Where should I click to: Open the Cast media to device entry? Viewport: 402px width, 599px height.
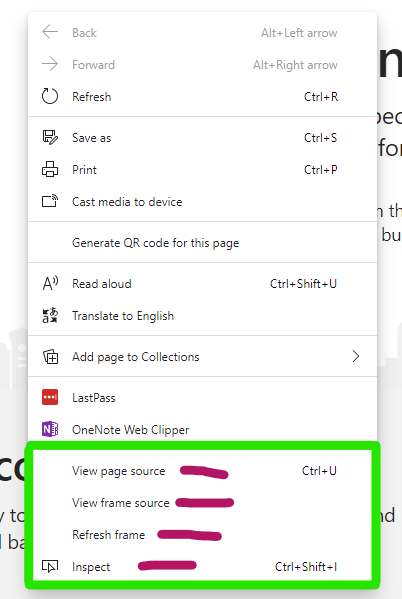pos(203,202)
